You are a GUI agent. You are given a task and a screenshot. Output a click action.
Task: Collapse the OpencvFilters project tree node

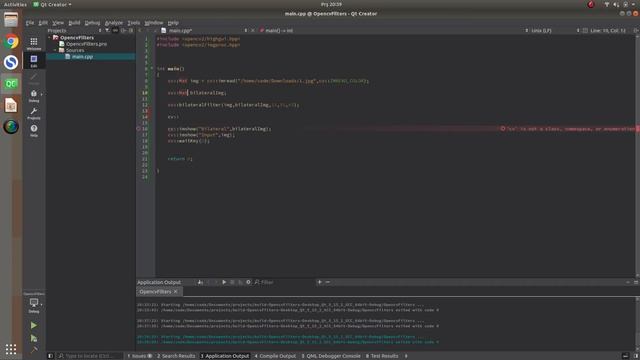tap(50, 38)
